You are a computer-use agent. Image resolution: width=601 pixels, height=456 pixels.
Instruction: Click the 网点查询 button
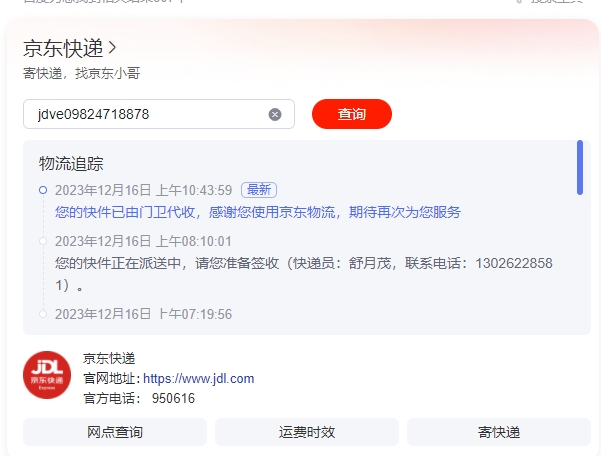[x=115, y=432]
